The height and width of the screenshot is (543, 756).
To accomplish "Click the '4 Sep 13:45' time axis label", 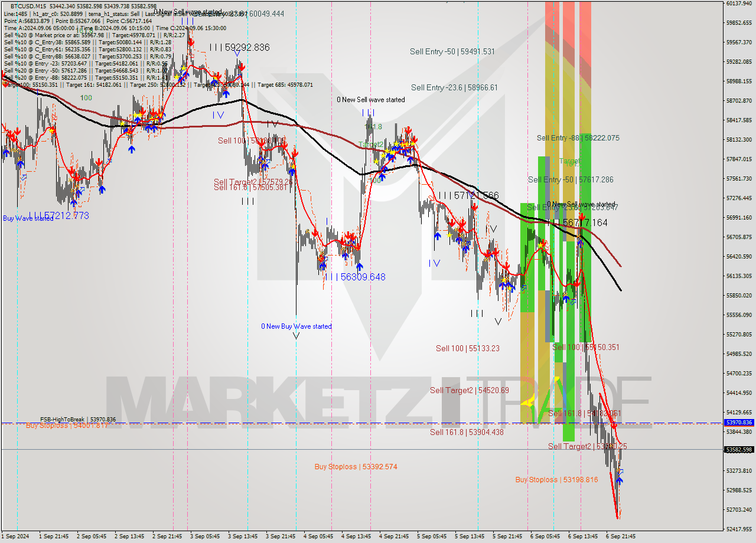I will [x=356, y=537].
